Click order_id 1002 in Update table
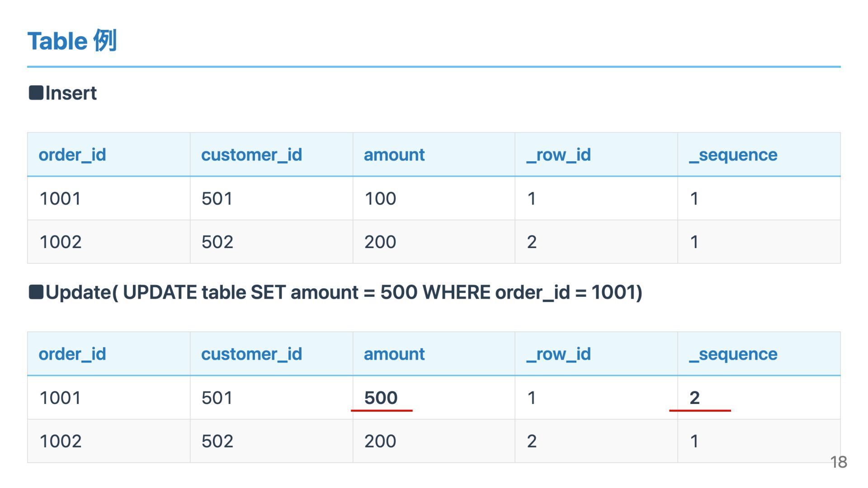 tap(60, 441)
